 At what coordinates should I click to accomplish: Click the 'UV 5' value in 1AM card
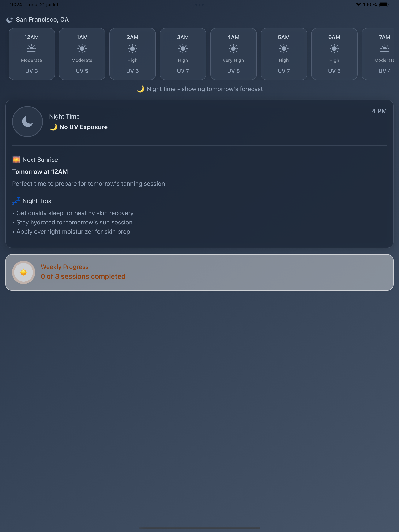[82, 71]
